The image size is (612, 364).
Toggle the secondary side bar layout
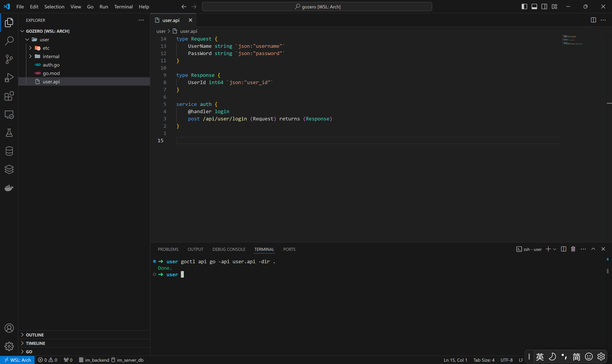544,7
